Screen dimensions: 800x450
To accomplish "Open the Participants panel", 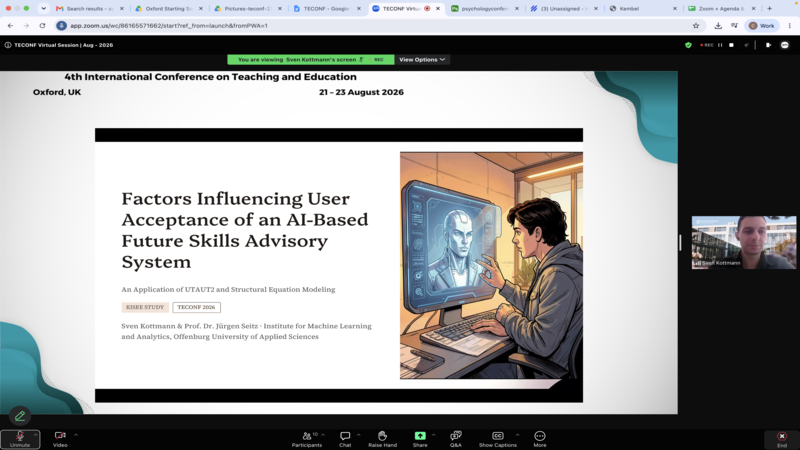I will [307, 439].
